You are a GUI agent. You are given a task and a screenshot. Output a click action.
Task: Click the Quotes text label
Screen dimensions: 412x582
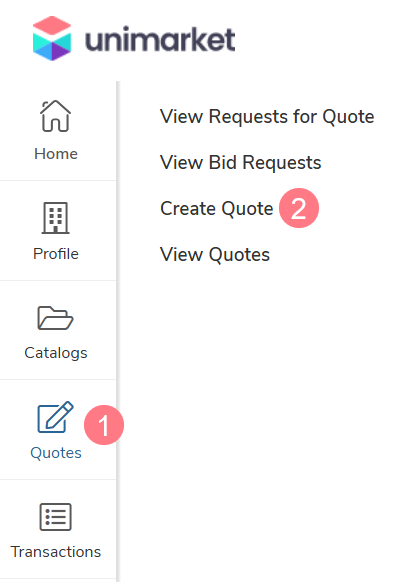coord(56,453)
